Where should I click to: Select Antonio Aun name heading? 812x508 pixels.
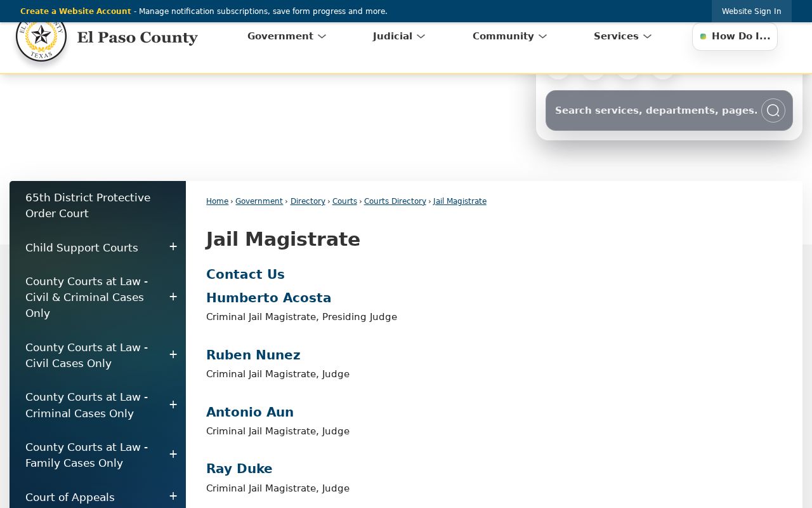coord(250,412)
